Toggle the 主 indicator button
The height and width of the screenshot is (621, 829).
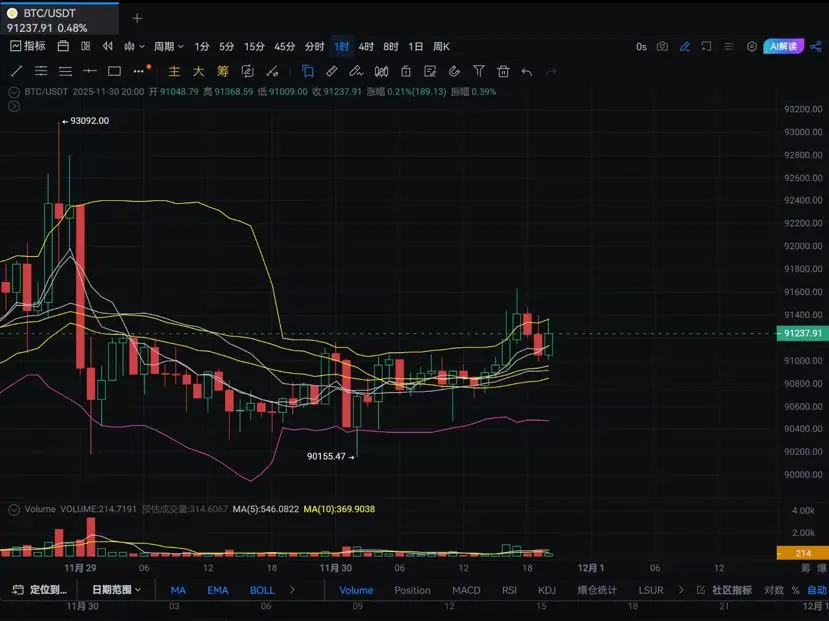pos(174,71)
